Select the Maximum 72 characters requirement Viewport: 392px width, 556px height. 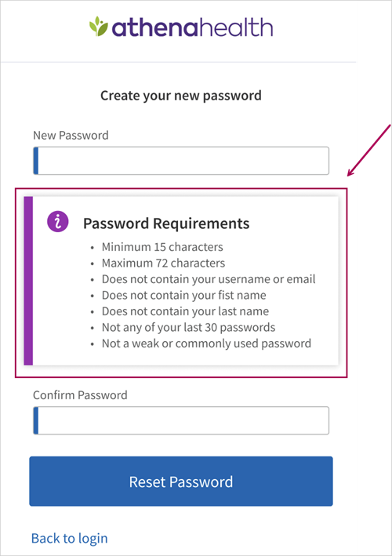click(163, 263)
